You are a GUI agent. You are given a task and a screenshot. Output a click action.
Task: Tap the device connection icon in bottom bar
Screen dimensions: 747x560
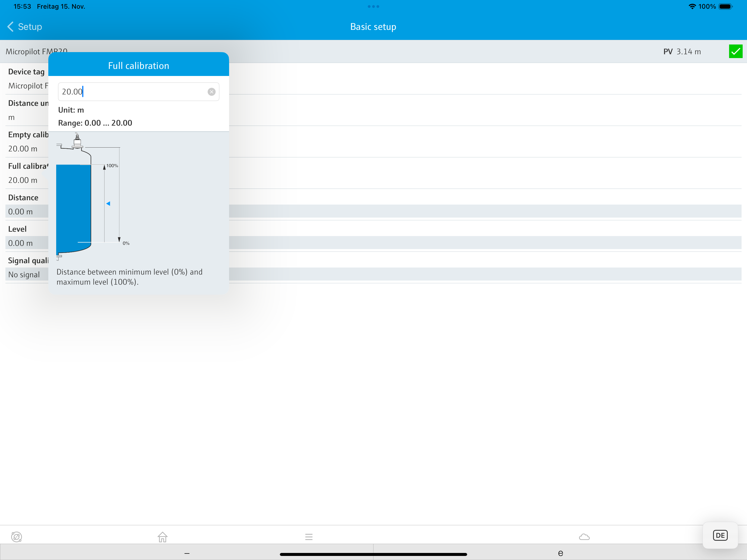click(x=17, y=537)
